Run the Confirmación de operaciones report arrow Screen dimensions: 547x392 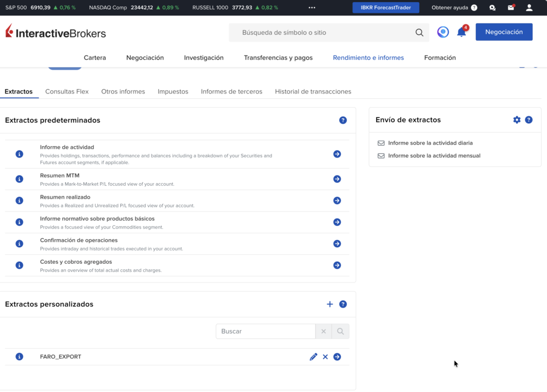[x=337, y=244]
